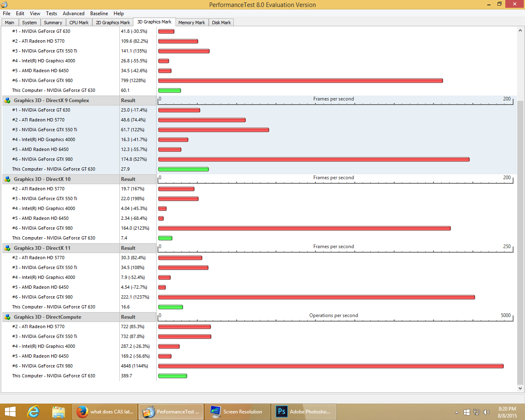This screenshot has width=525, height=420.
Task: Show hidden system tray icons
Action: click(457, 412)
